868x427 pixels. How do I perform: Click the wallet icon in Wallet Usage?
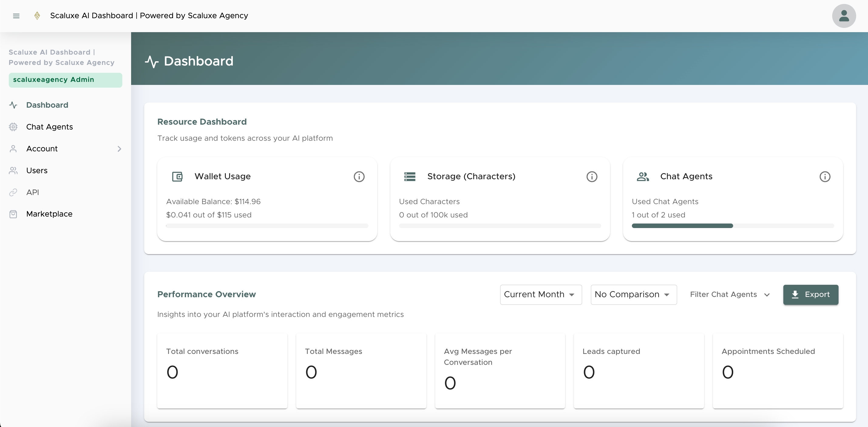click(x=177, y=177)
